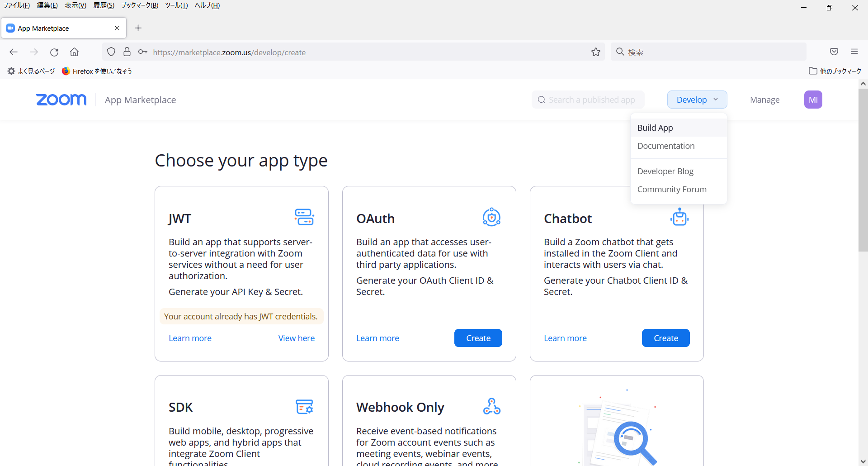Save page to Pocket
868x466 pixels.
click(x=834, y=52)
